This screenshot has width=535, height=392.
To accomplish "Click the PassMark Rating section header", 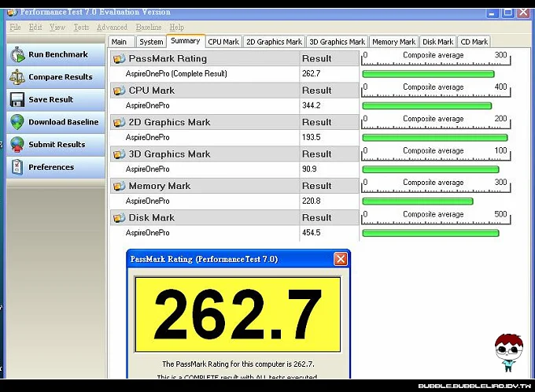I will coord(234,59).
